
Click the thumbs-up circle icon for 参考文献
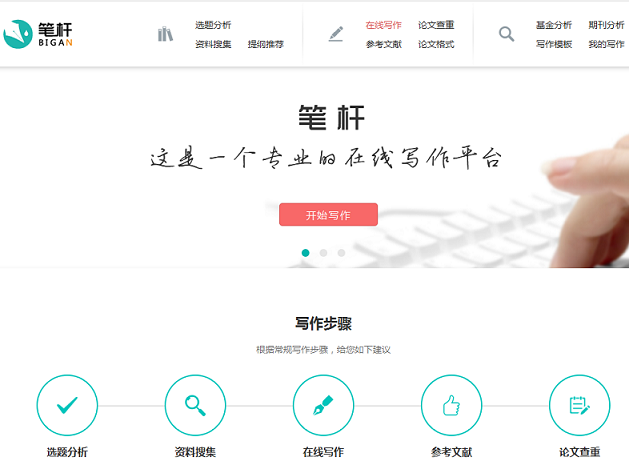(451, 405)
